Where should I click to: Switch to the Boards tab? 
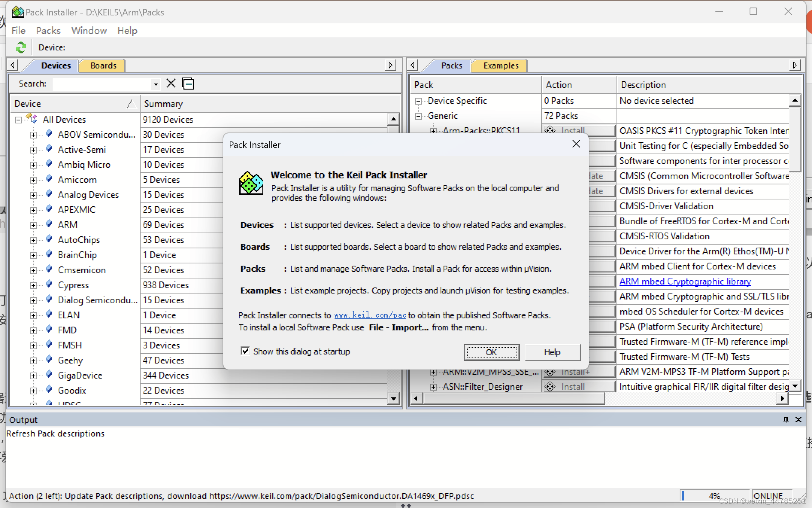click(x=103, y=65)
